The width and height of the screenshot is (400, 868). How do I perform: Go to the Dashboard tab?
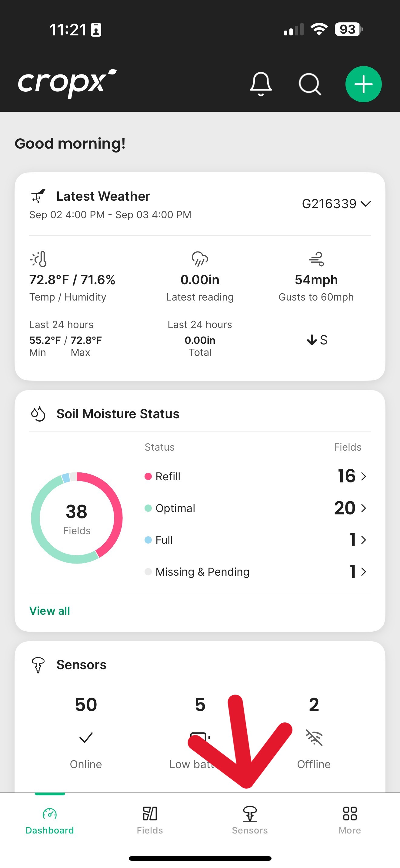tap(50, 820)
